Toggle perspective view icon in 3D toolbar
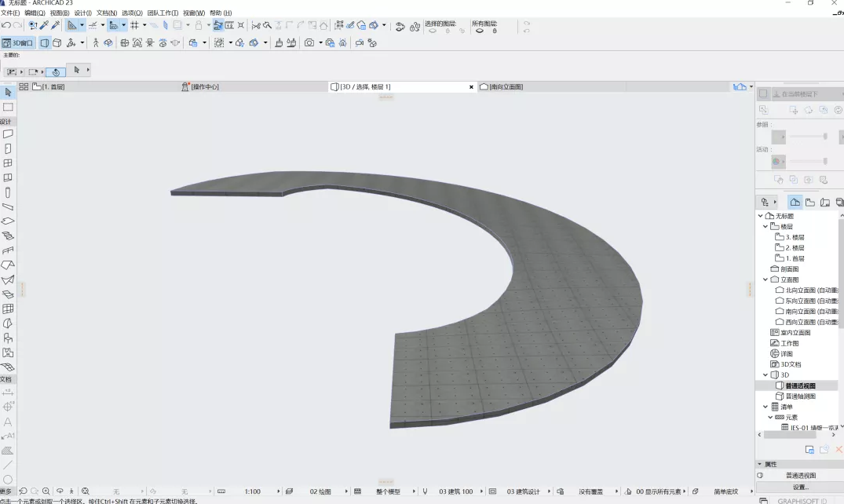The image size is (844, 504). (45, 42)
